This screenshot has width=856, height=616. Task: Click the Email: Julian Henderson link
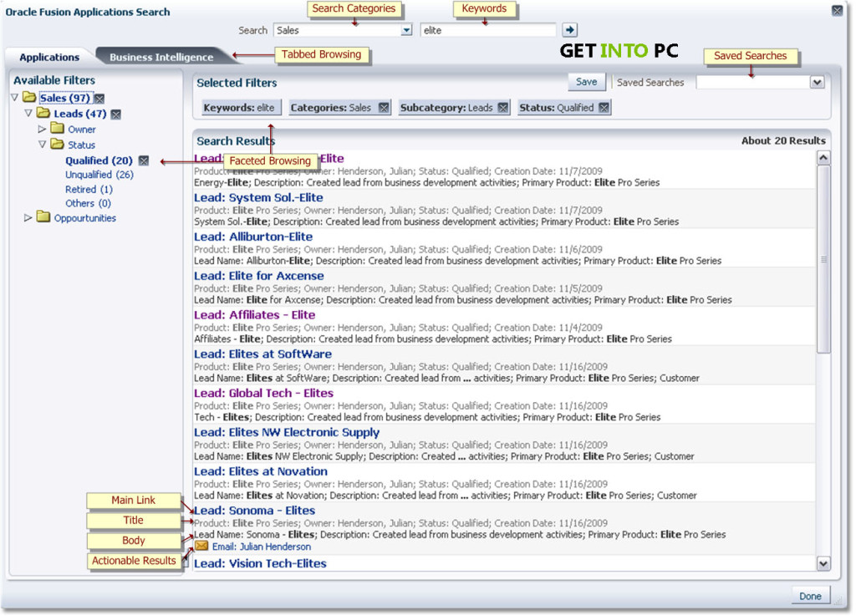[262, 547]
